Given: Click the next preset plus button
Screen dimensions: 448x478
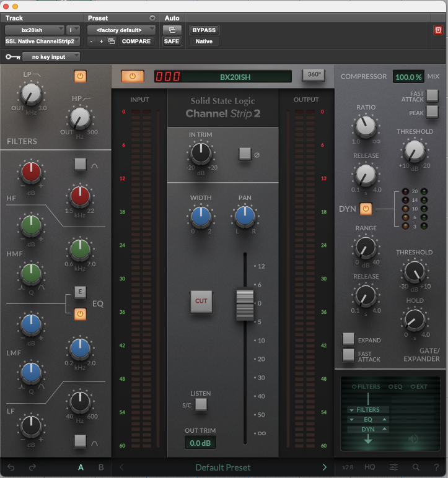Looking at the screenshot, I should 102,41.
